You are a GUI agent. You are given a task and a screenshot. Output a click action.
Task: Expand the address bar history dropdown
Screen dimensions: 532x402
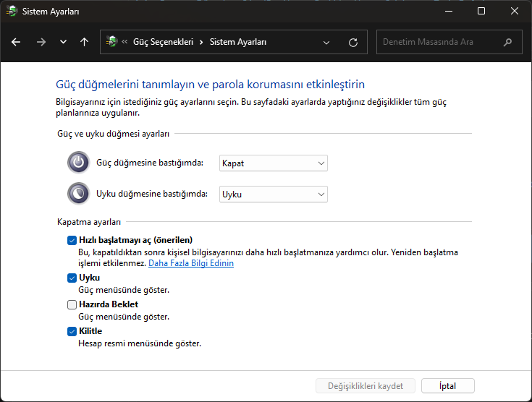pos(327,42)
